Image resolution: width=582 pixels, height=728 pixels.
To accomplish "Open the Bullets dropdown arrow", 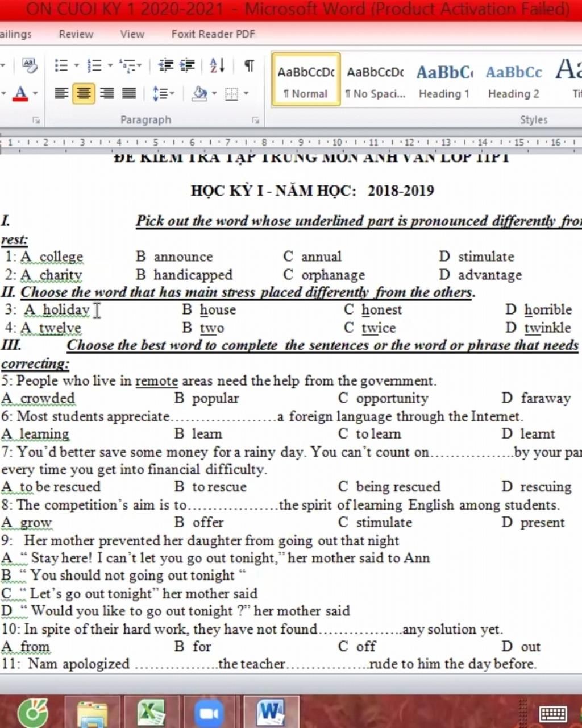I will point(76,66).
